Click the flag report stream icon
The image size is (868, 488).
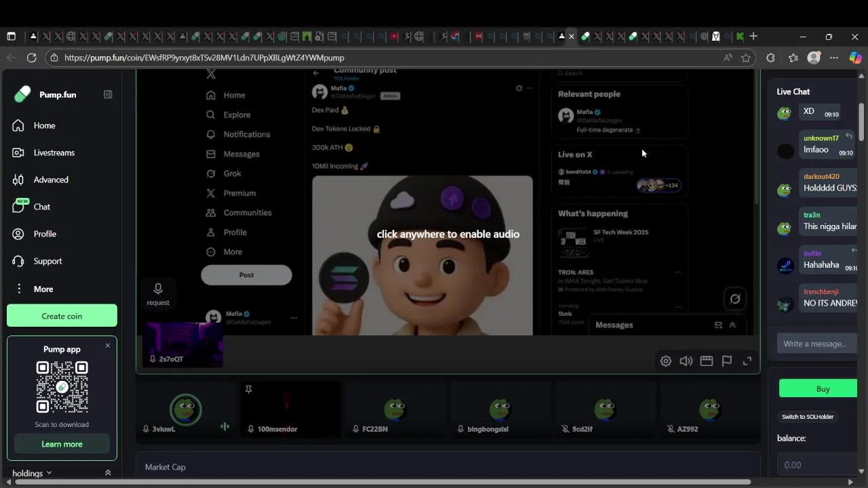pyautogui.click(x=726, y=361)
